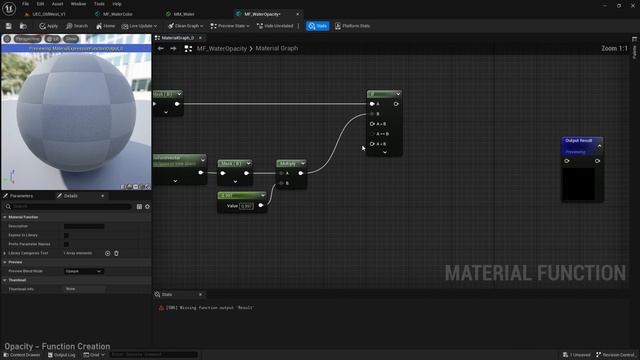The height and width of the screenshot is (360, 640).
Task: Edit the constant node Value field
Action: pyautogui.click(x=247, y=206)
